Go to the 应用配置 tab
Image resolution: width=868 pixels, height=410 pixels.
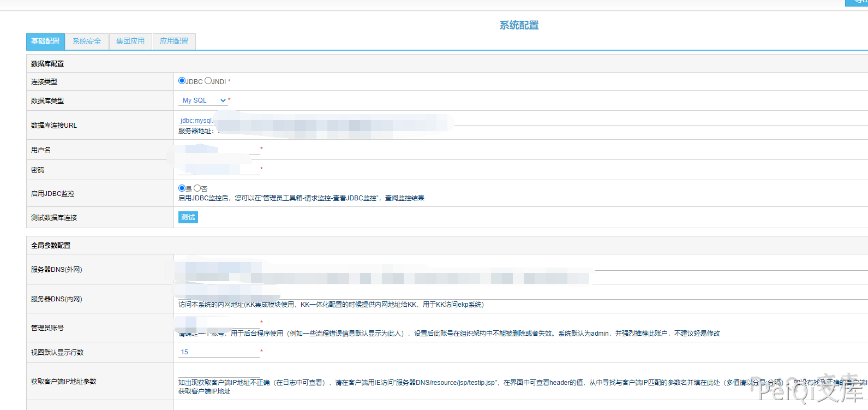coord(174,41)
